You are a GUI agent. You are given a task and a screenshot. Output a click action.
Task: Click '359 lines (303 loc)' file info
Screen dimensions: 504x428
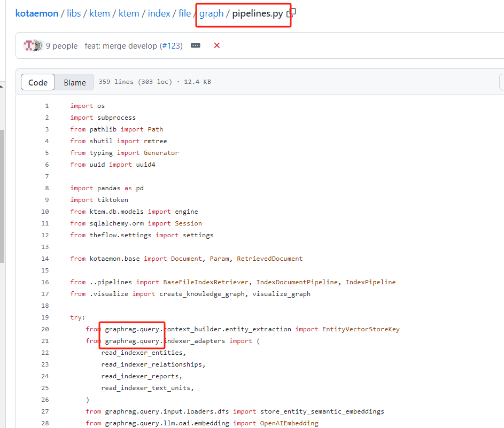click(135, 82)
